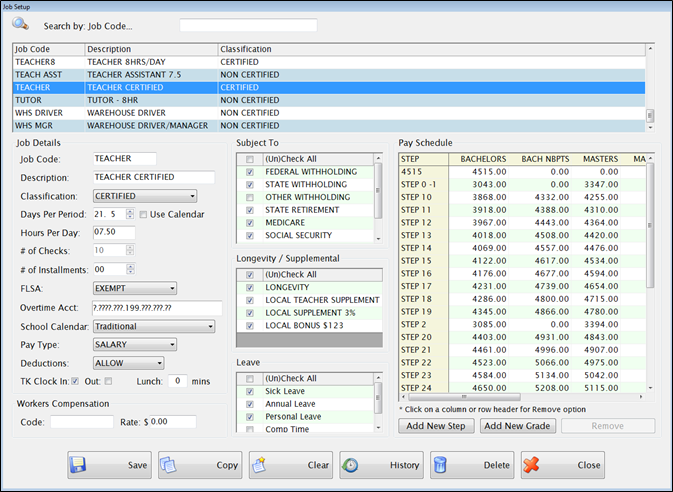673x492 pixels.
Task: Click the magnifying glass search icon
Action: coord(20,23)
